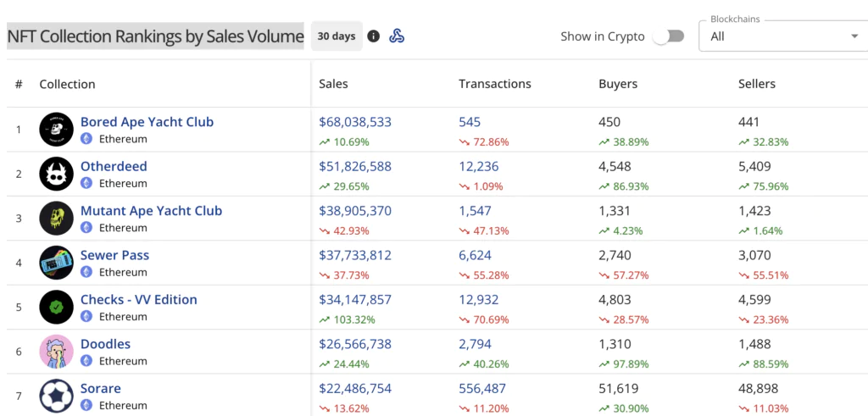Image resolution: width=868 pixels, height=416 pixels.
Task: Click the 556,487 transactions link
Action: point(482,388)
